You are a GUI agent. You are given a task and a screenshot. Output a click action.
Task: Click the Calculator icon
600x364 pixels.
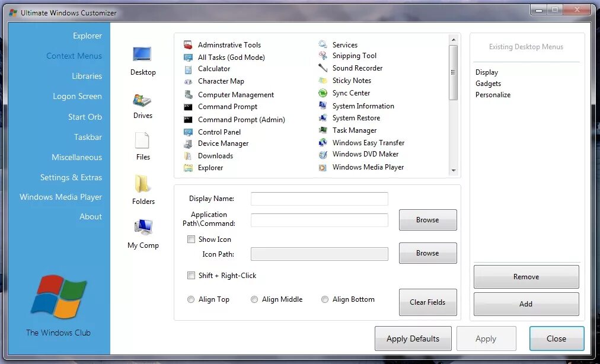tap(188, 69)
